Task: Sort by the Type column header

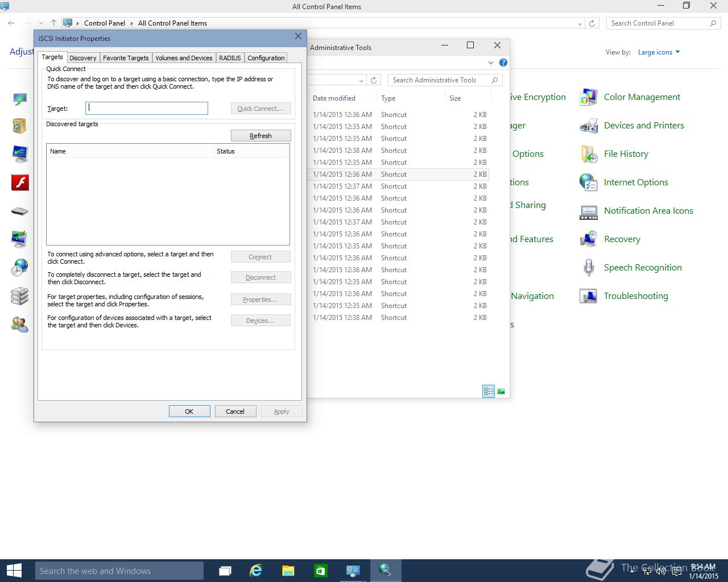Action: tap(411, 98)
